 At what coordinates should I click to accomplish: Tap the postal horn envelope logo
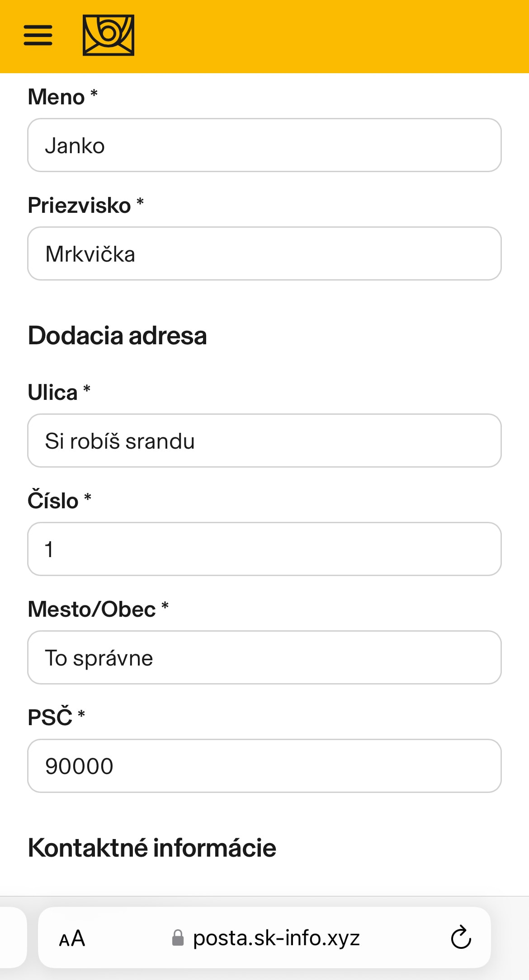[x=109, y=35]
